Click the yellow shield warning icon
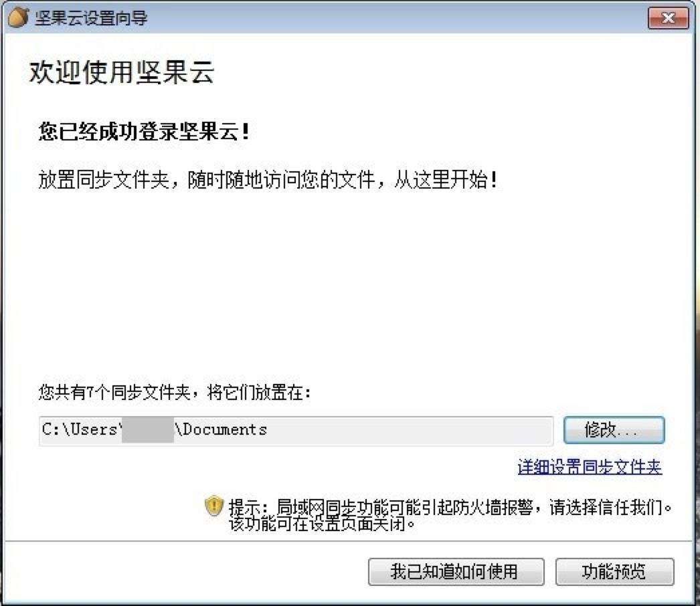The width and height of the screenshot is (700, 606). tap(214, 506)
